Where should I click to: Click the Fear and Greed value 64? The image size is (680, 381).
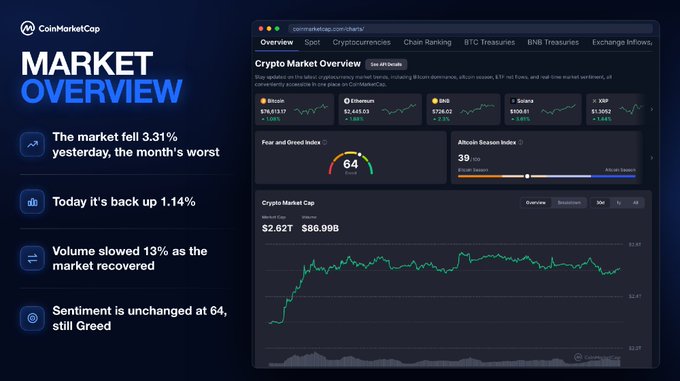(350, 164)
